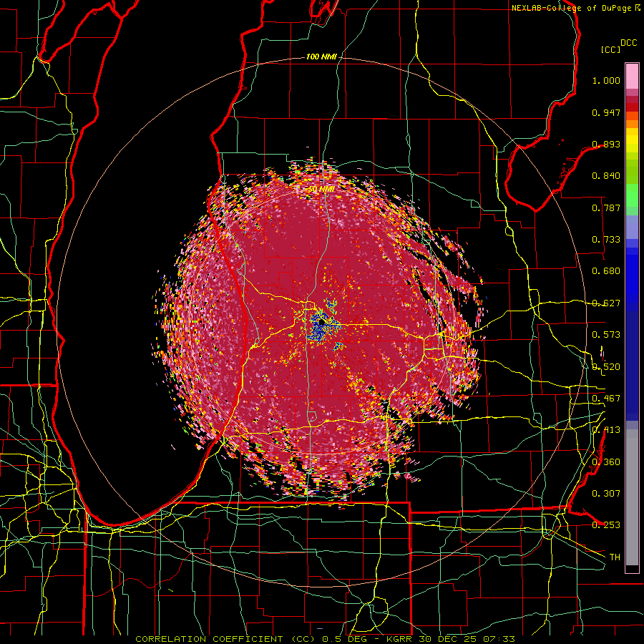This screenshot has width=644, height=644.
Task: Click the KGRR station identifier
Action: tap(399, 639)
